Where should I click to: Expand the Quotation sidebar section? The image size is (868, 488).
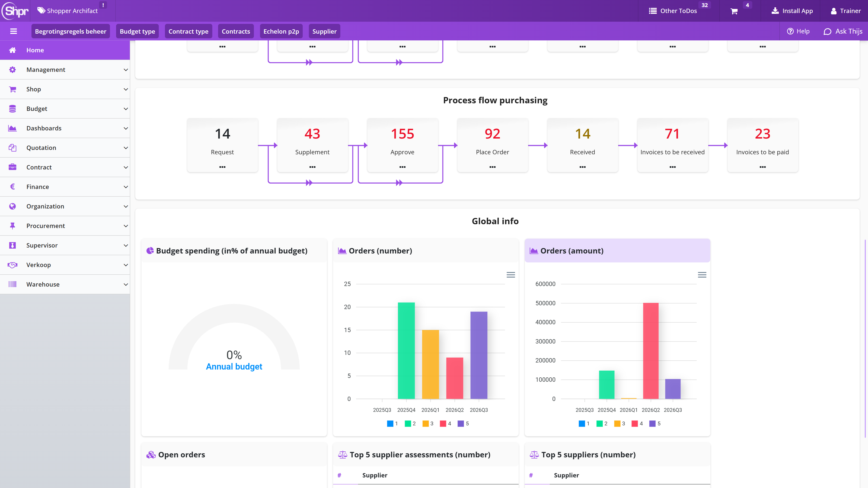tap(65, 148)
